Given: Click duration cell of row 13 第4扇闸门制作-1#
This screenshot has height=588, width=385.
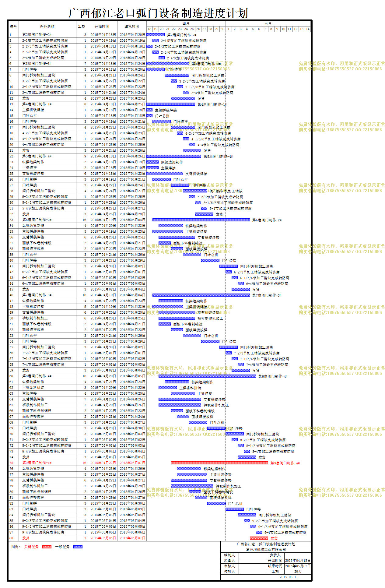Looking at the screenshot, I should 82,104.
